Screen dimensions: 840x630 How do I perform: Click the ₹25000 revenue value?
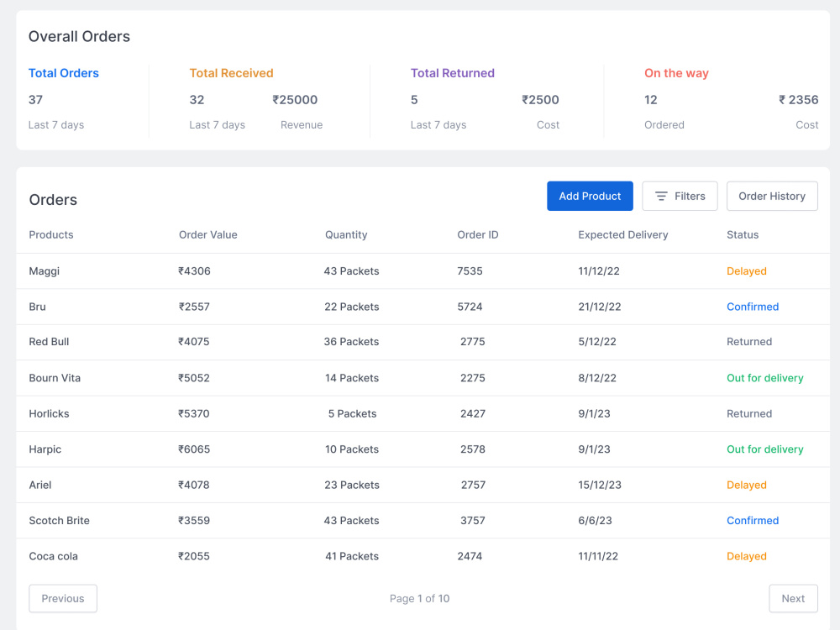click(295, 100)
